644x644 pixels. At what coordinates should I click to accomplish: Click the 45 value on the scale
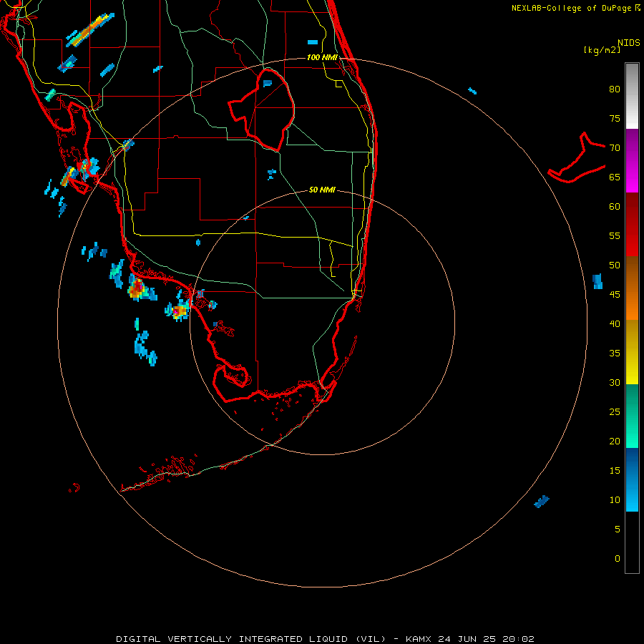615,295
